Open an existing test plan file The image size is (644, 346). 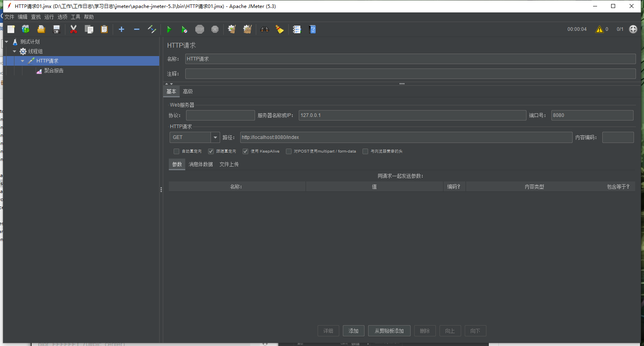click(41, 29)
